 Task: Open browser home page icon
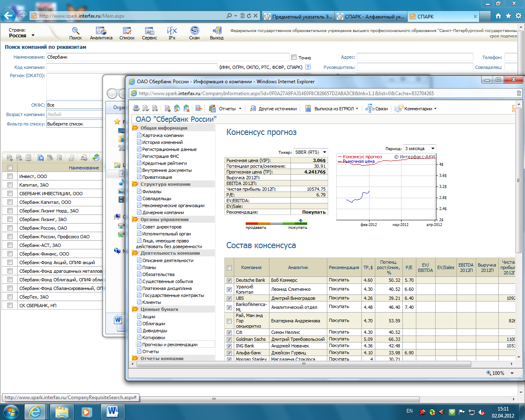coord(498,16)
